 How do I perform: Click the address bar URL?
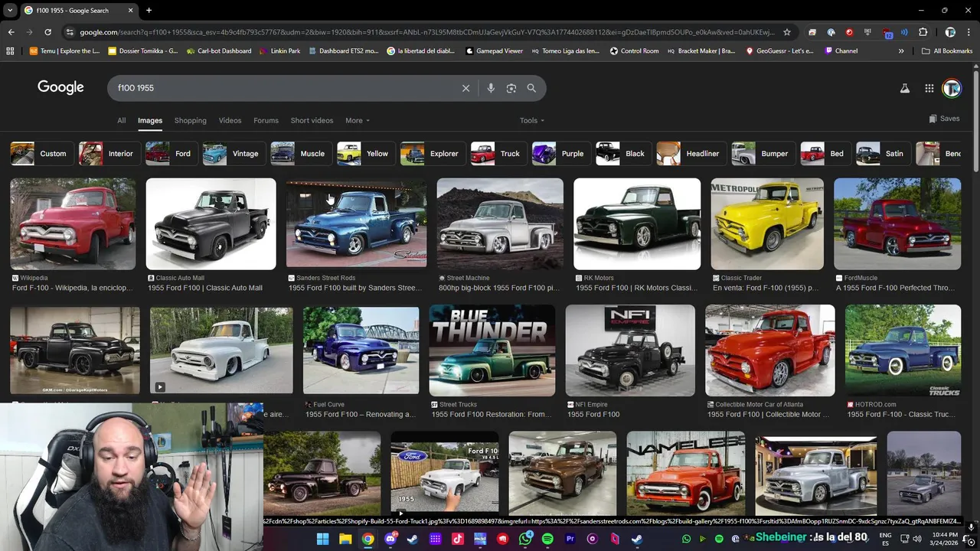click(x=427, y=32)
